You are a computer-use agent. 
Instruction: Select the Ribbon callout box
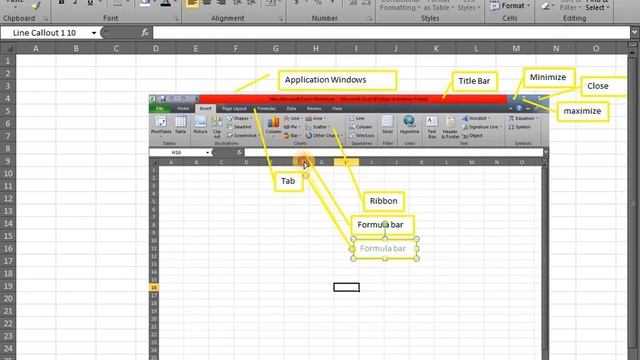(x=384, y=201)
